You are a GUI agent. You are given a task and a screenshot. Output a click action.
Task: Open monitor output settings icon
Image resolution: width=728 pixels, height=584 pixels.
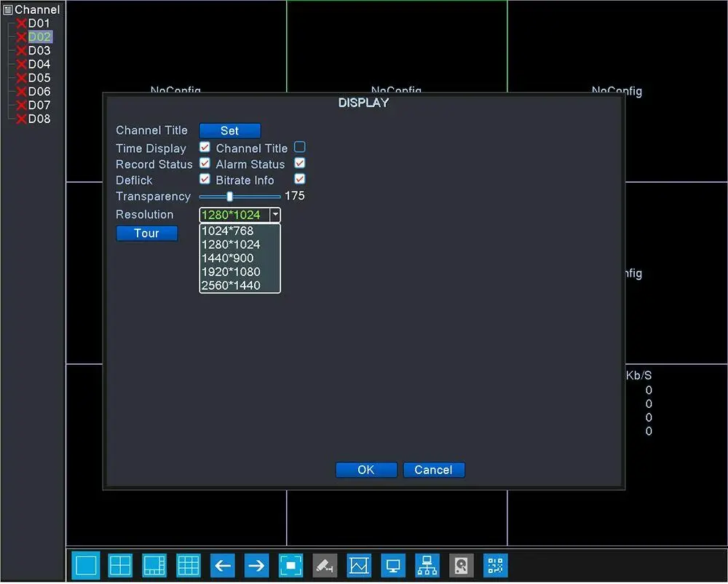coord(393,567)
